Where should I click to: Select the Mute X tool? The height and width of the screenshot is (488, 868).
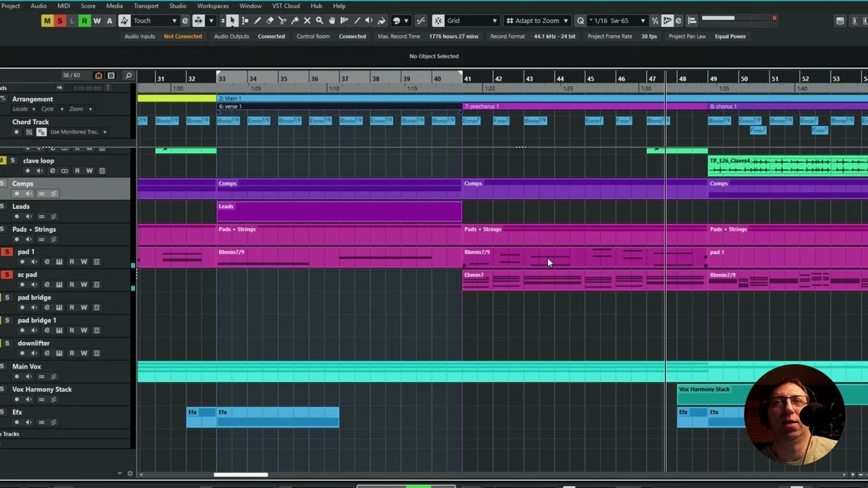307,20
